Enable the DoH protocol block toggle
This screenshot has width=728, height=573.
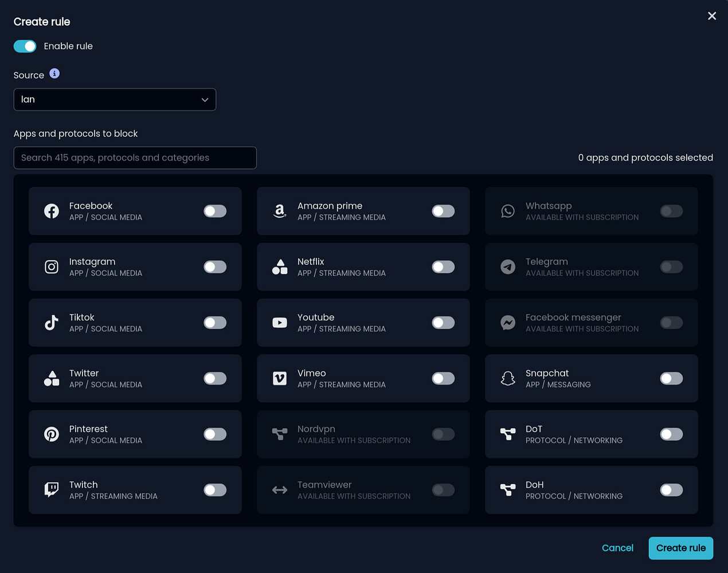click(x=671, y=490)
